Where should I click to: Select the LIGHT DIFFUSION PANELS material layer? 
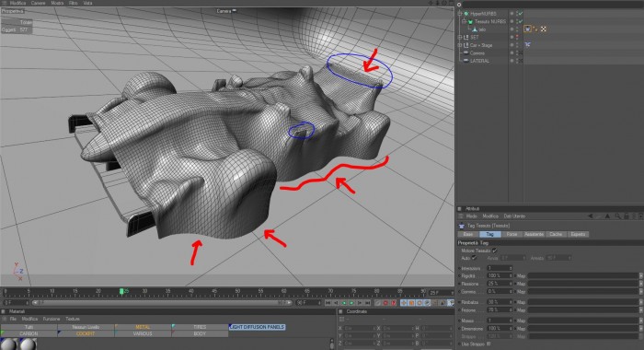(257, 327)
